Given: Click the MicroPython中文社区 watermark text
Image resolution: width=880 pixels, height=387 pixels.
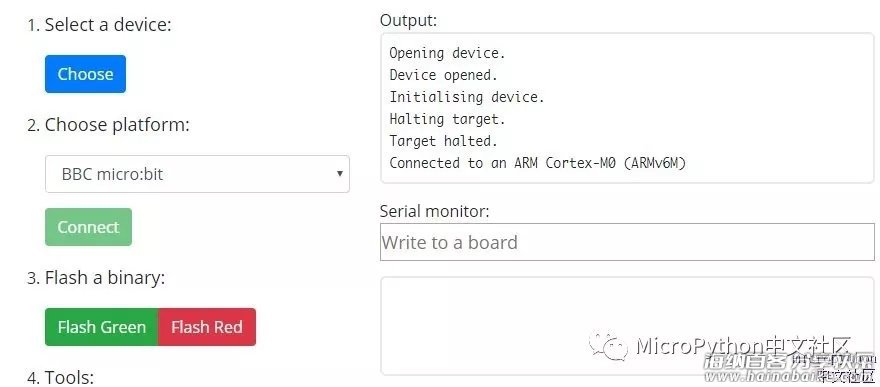Looking at the screenshot, I should [744, 346].
